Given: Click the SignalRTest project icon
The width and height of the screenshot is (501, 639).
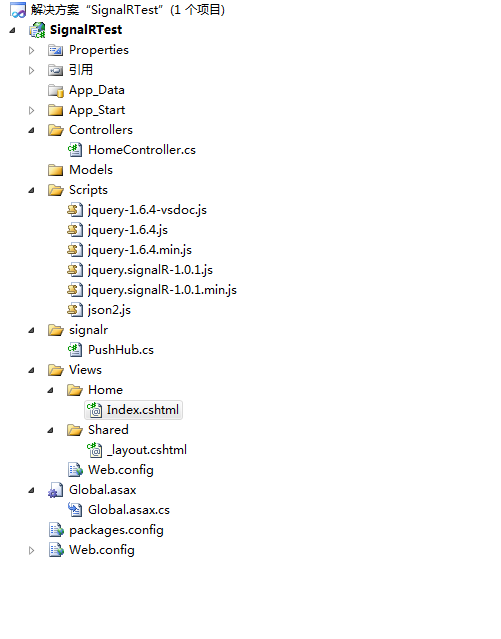Looking at the screenshot, I should [37, 30].
